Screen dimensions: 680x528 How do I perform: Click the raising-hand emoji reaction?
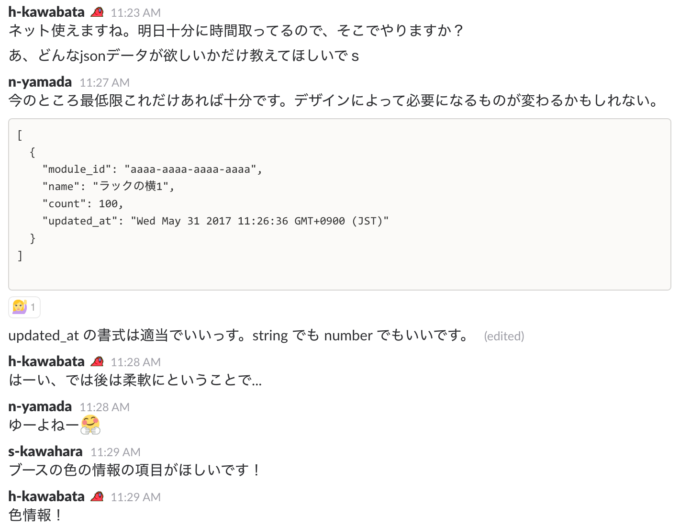point(24,307)
